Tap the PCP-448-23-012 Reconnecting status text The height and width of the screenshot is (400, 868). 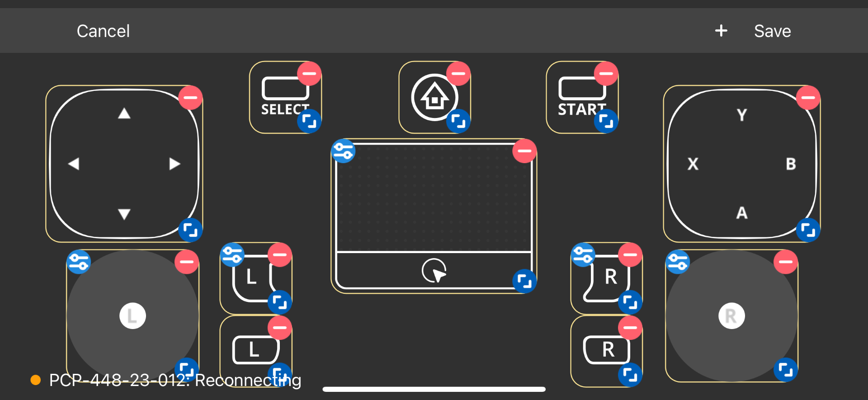click(175, 380)
